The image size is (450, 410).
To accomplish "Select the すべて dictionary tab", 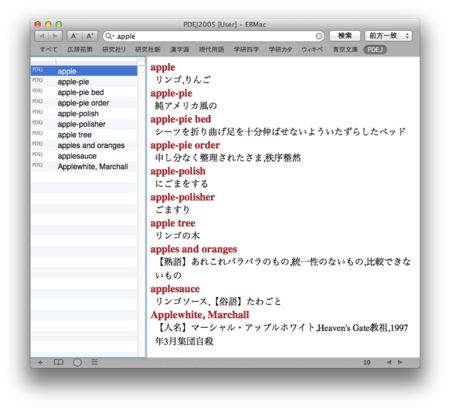I will click(49, 50).
